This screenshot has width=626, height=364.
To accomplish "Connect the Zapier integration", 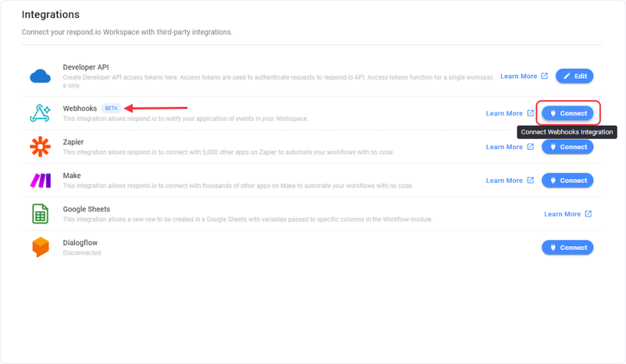I will pyautogui.click(x=567, y=147).
